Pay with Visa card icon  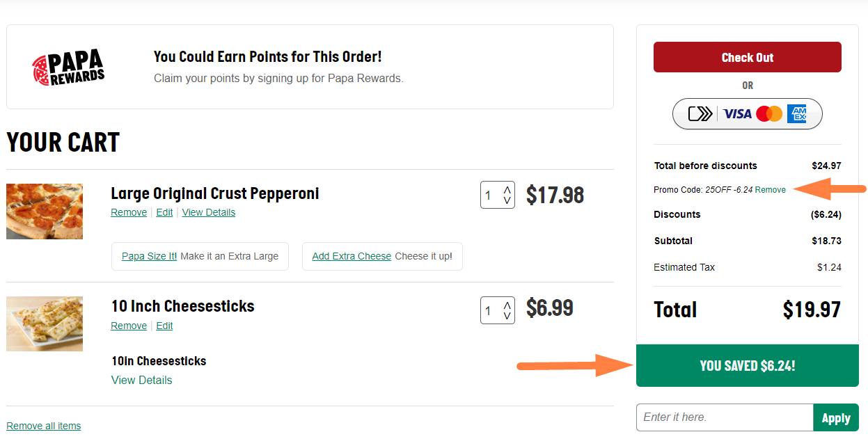[x=737, y=113]
